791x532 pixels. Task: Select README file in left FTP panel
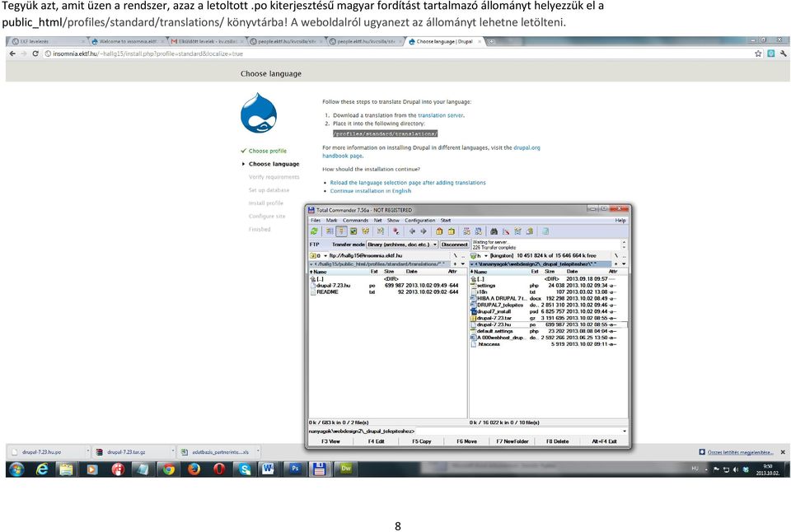pos(387,292)
